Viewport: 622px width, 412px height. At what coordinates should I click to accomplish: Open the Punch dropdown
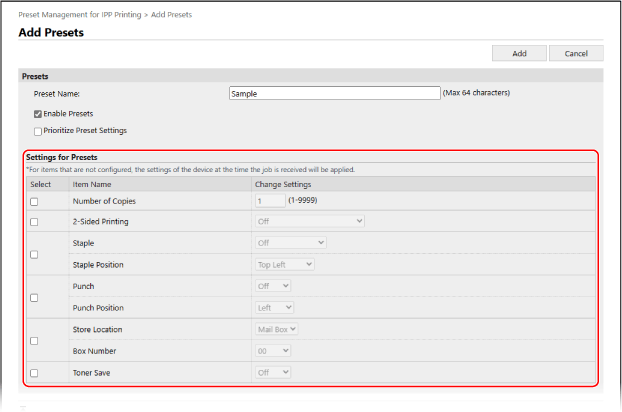[274, 286]
